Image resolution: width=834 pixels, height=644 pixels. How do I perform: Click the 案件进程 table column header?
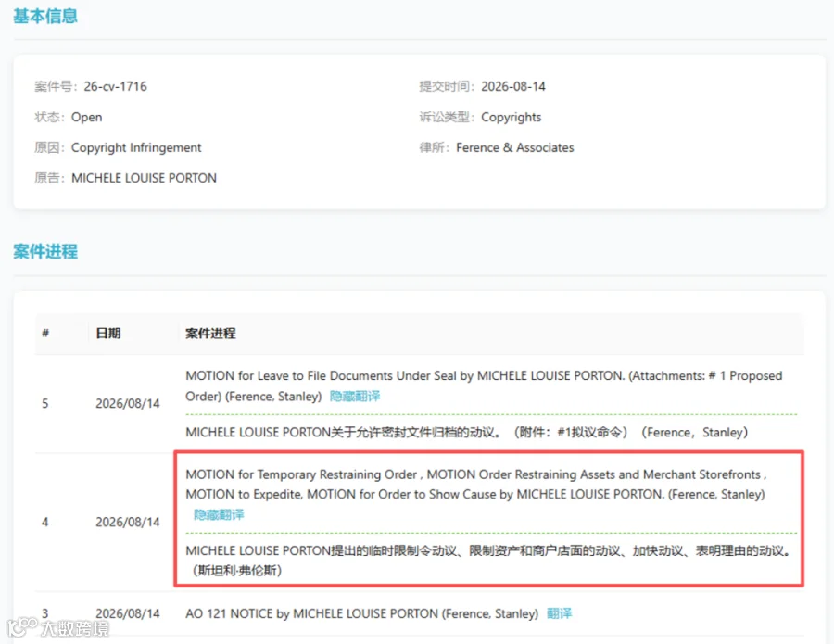210,333
